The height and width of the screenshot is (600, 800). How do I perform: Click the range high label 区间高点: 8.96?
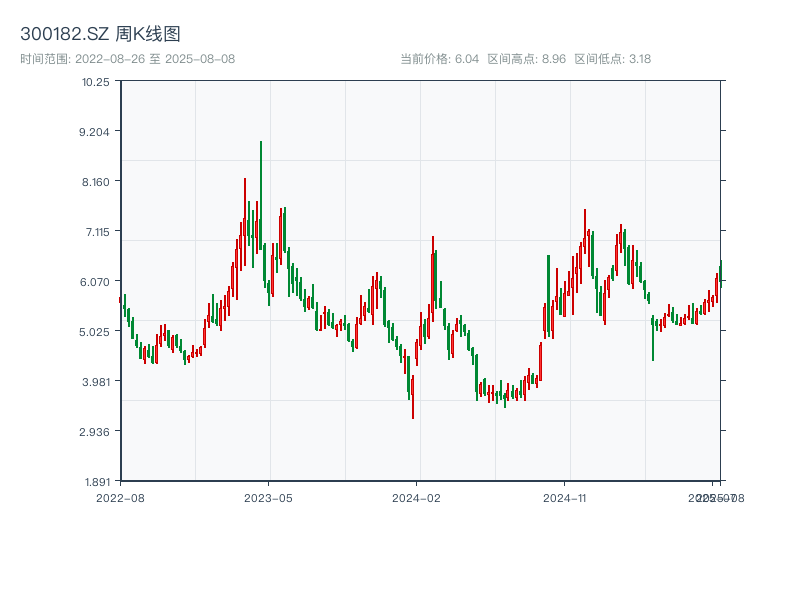[527, 59]
